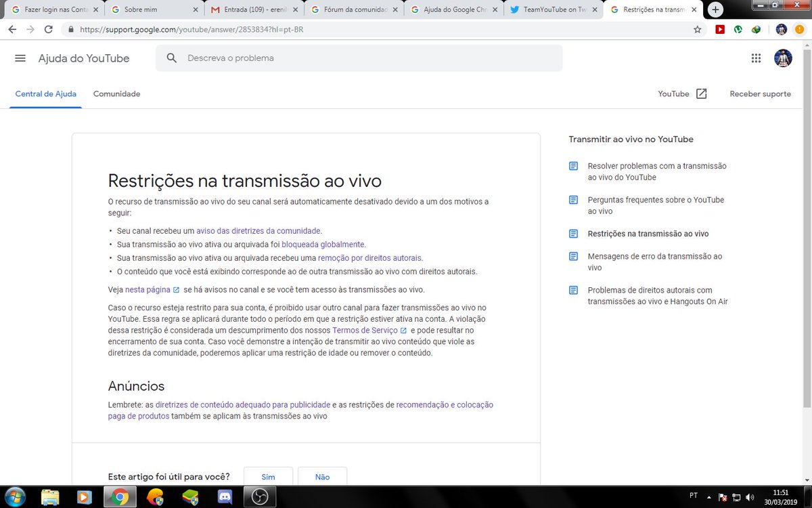The image size is (812, 508).
Task: Click the Sim feedback button
Action: pyautogui.click(x=268, y=477)
